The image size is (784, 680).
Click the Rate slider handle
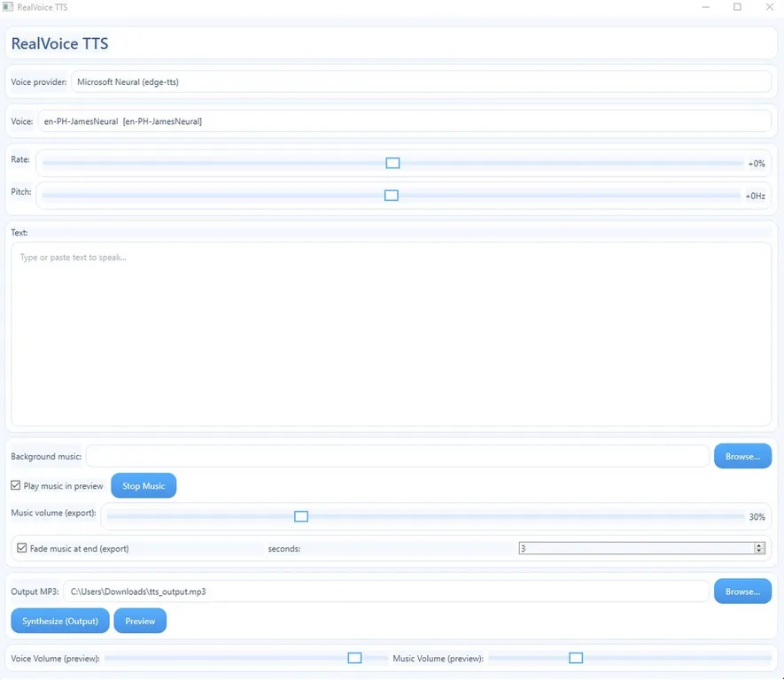click(393, 164)
